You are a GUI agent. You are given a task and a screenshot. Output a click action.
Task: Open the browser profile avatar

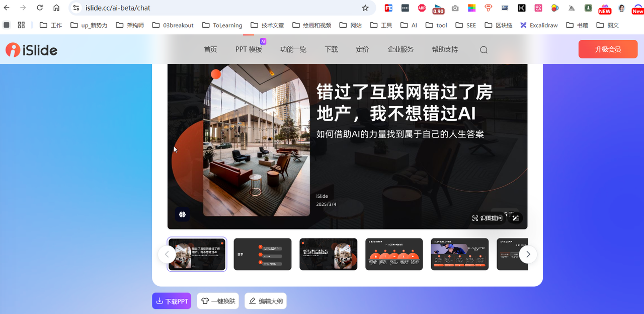click(x=622, y=8)
